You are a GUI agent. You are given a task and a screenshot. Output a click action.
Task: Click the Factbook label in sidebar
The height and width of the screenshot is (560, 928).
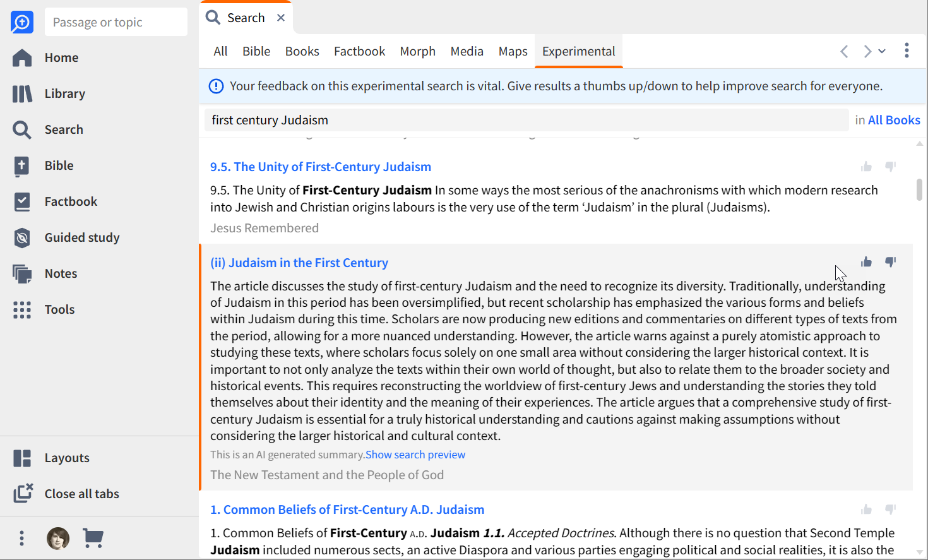[71, 201]
